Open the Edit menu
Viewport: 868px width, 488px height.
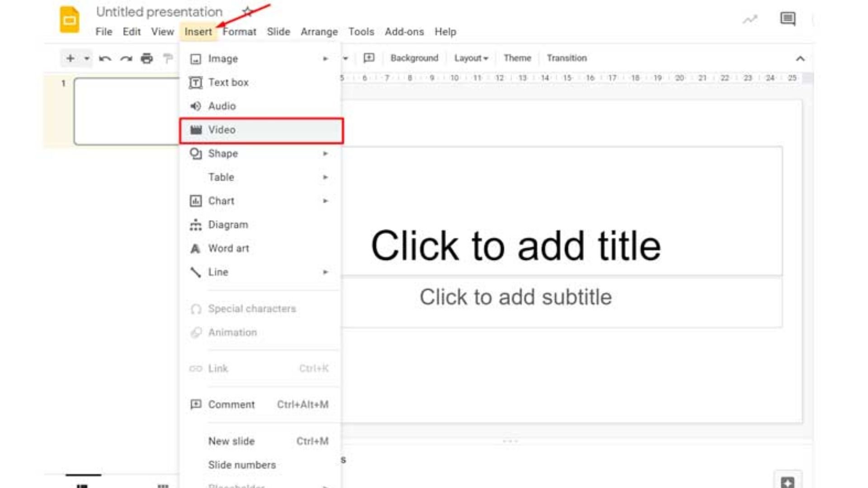tap(132, 32)
